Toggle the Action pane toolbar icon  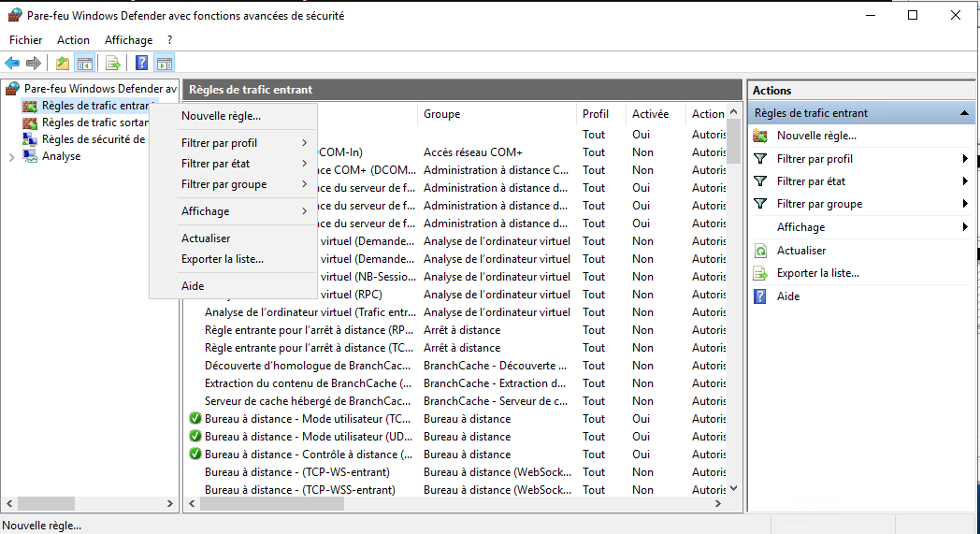[165, 64]
